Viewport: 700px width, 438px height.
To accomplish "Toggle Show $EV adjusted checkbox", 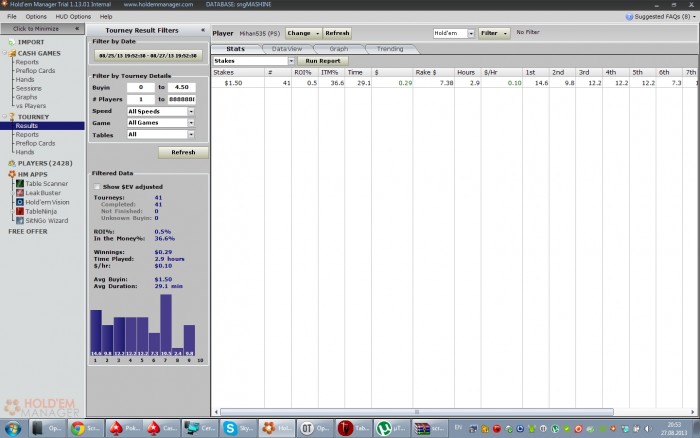I will pyautogui.click(x=97, y=187).
